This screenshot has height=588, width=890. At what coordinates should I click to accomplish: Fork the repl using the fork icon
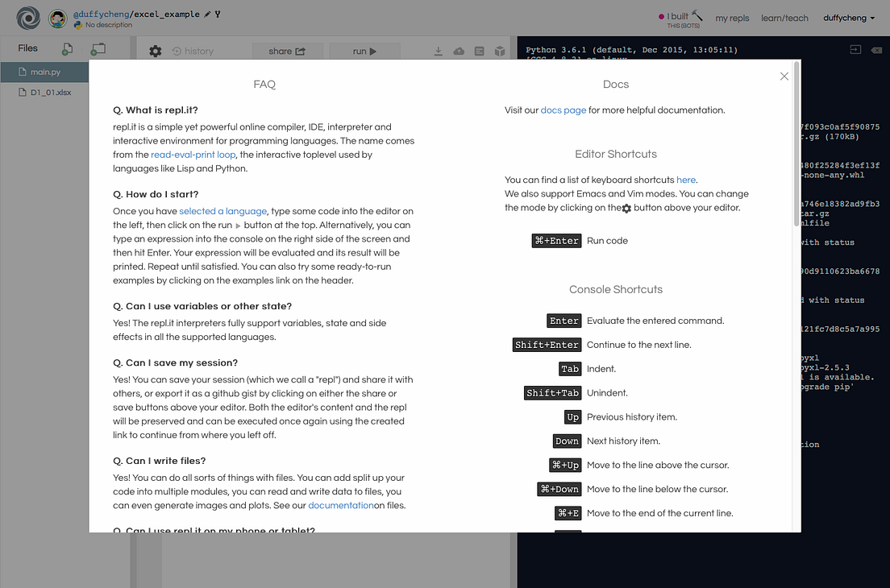pyautogui.click(x=216, y=14)
